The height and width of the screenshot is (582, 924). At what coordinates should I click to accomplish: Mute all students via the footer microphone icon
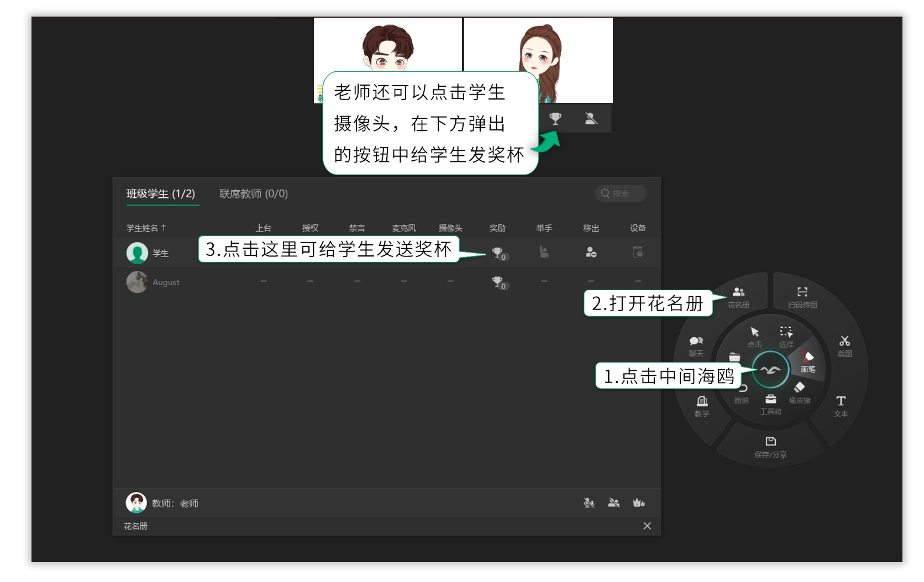pyautogui.click(x=589, y=502)
